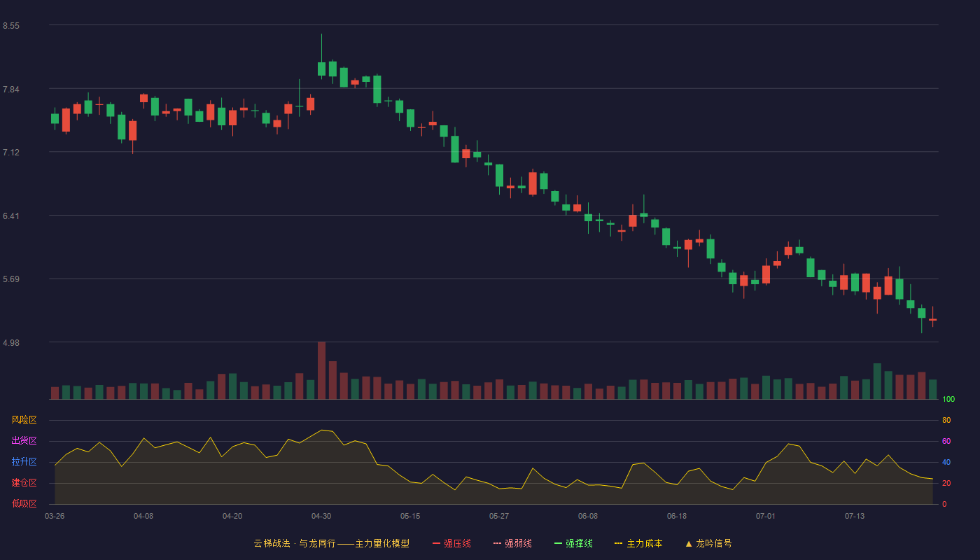Click the 4.98 price axis label

pos(11,343)
